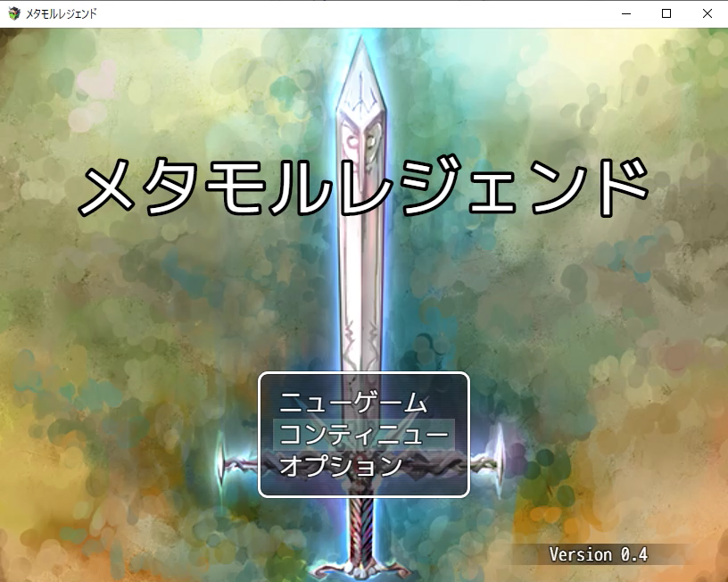Start a new game with ニューゲーム
Screen dimensions: 728x582
pyautogui.click(x=353, y=403)
